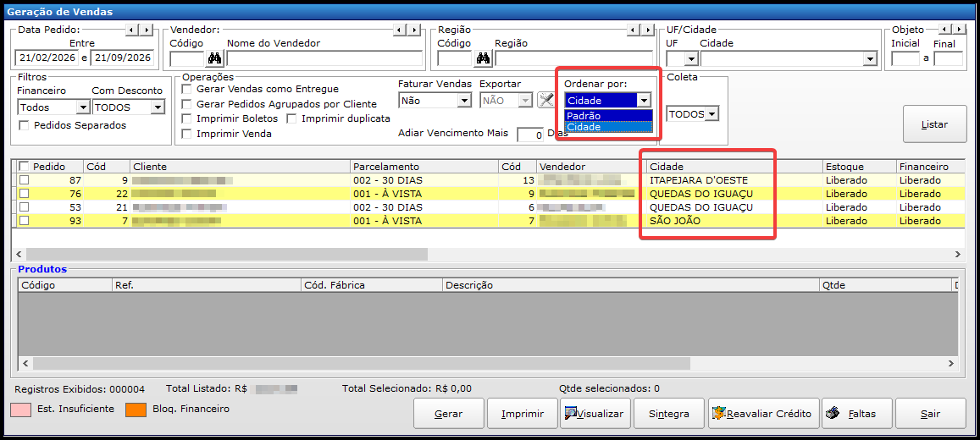Click the end date field 21/09/2026
Screen dimensions: 980x440
[122, 58]
